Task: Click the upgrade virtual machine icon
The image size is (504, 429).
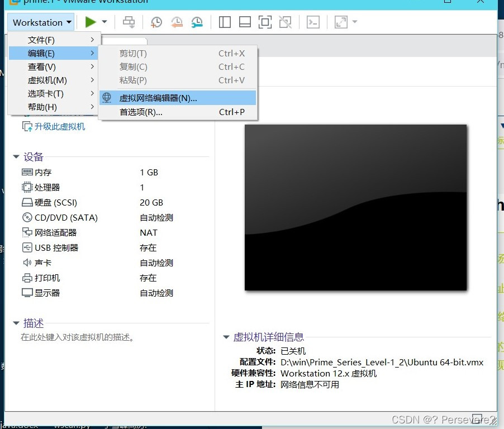Action: coord(27,127)
